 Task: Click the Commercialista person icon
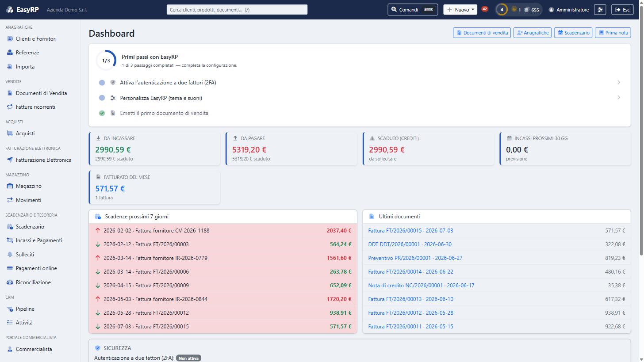tap(10, 349)
